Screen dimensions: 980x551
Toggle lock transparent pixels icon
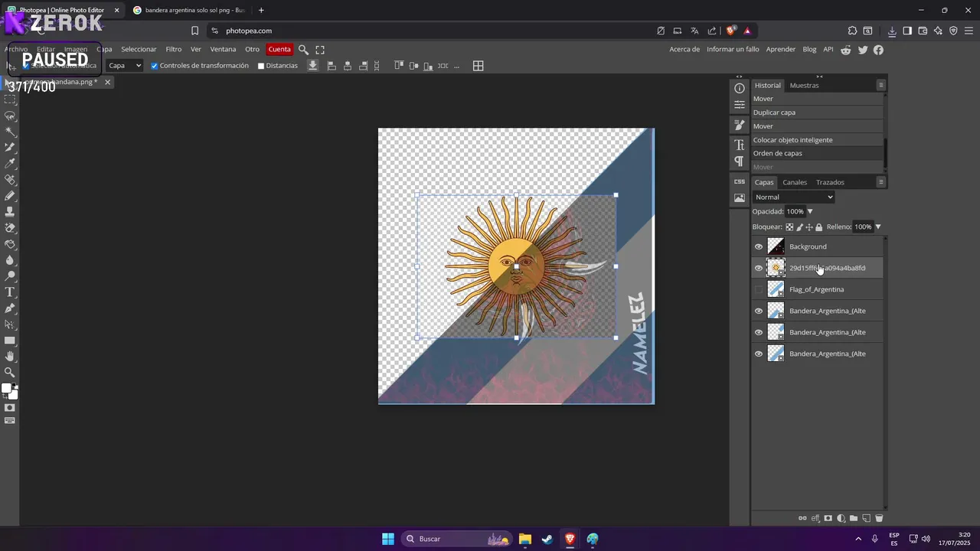(789, 227)
